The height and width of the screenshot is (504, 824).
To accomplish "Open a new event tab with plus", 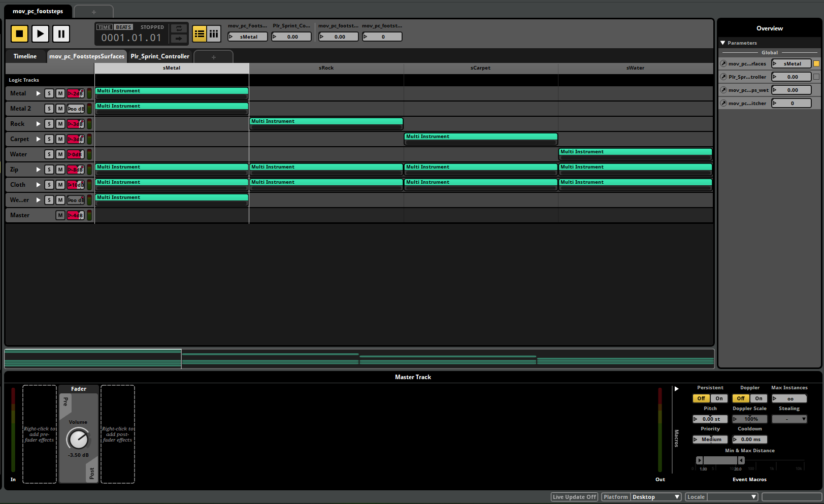I will (93, 12).
